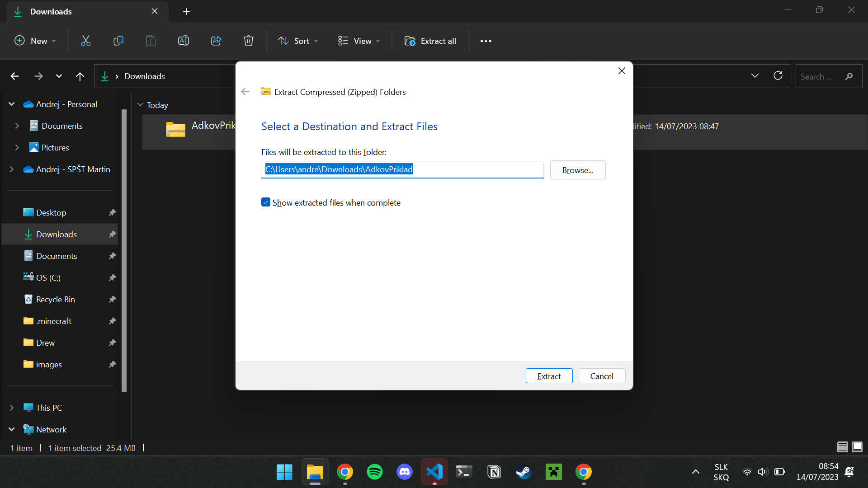This screenshot has height=488, width=868.
Task: Click the Search box in Explorer
Action: [x=829, y=76]
